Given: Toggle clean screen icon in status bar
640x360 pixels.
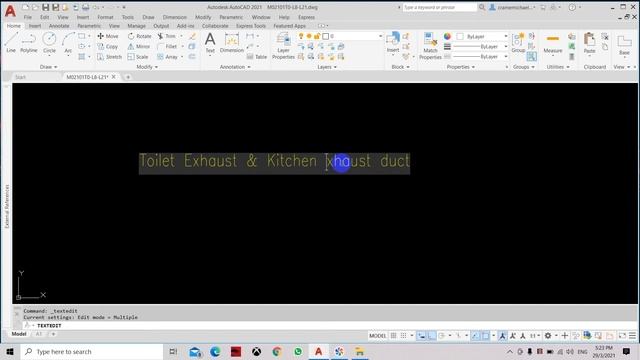Looking at the screenshot, I should pyautogui.click(x=622, y=336).
